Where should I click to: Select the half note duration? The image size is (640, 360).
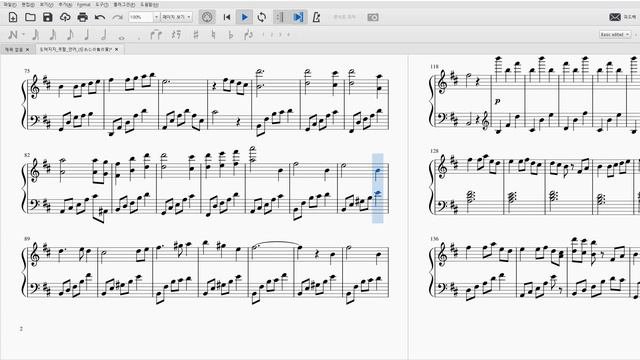pos(104,35)
